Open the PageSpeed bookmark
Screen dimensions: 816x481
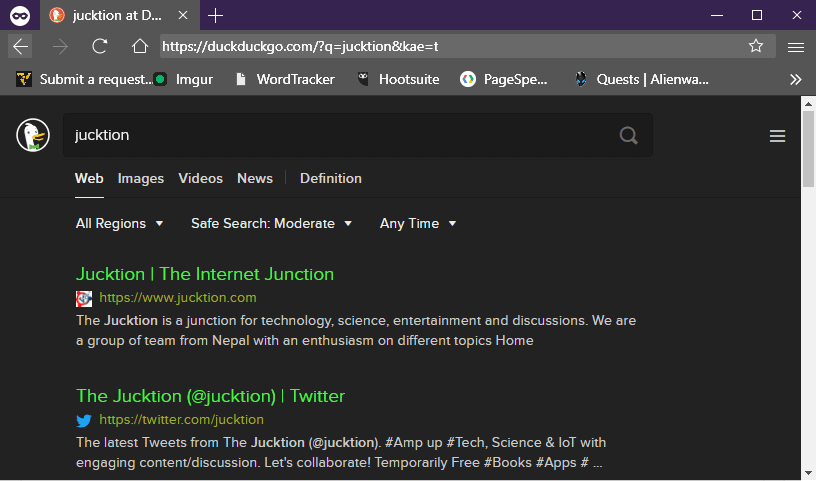pos(504,79)
